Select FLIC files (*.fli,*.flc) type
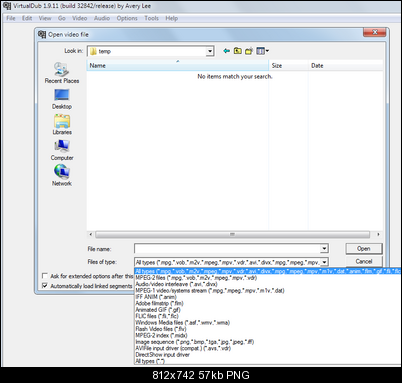402x383 pixels. tap(267, 316)
